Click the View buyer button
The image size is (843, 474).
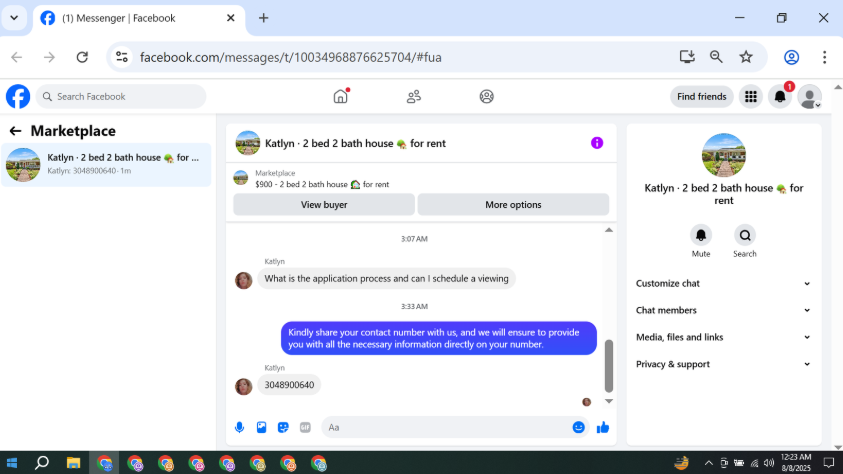324,205
